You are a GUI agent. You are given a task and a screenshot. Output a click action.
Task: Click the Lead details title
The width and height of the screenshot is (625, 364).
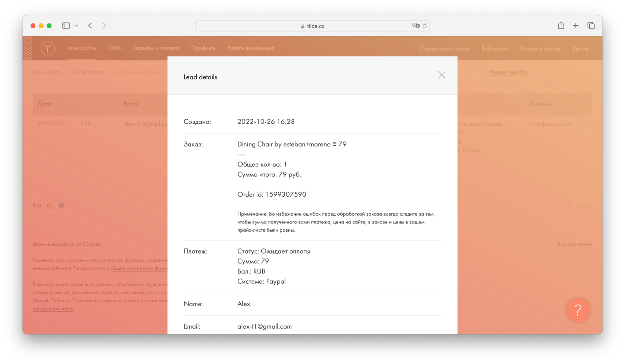[201, 77]
